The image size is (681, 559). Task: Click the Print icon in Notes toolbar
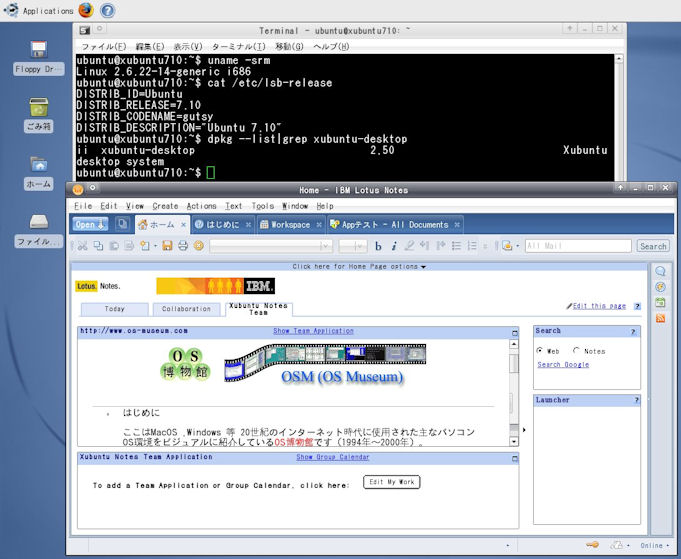click(x=183, y=246)
